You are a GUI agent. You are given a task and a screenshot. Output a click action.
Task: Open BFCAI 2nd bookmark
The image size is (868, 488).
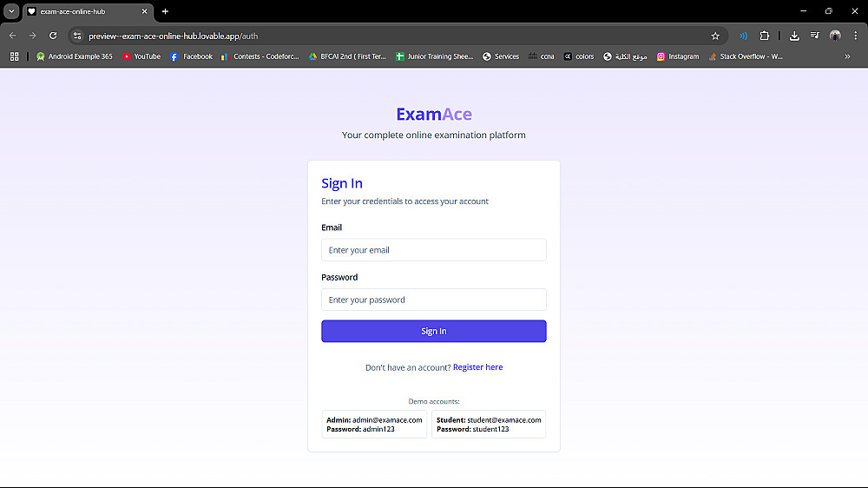(x=347, y=56)
